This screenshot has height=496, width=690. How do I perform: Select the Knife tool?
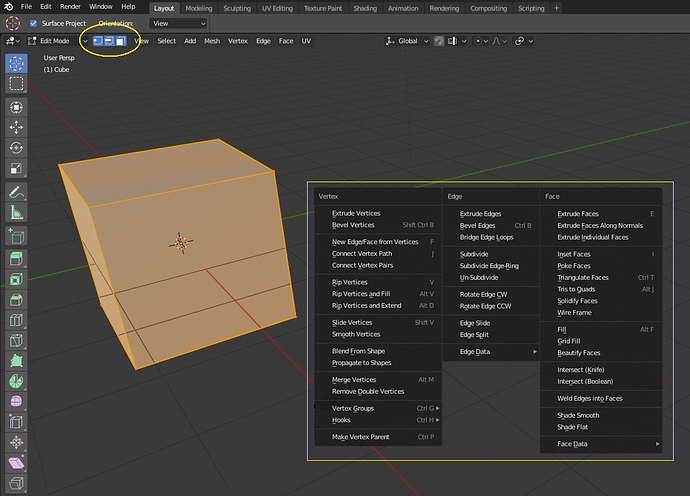point(16,340)
